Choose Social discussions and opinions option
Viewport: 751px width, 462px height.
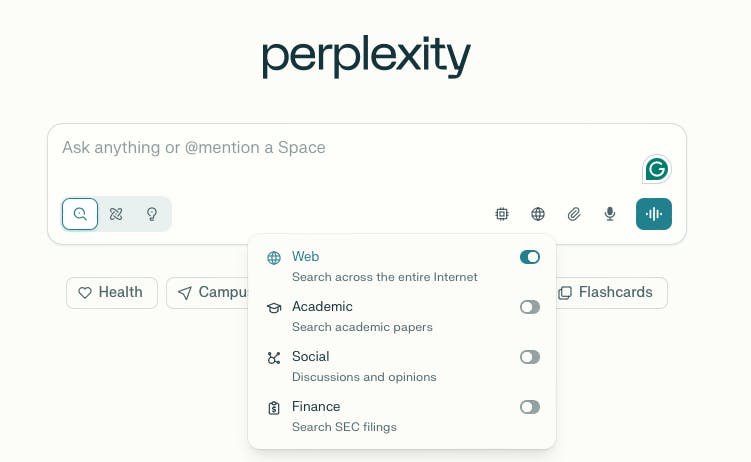(363, 366)
